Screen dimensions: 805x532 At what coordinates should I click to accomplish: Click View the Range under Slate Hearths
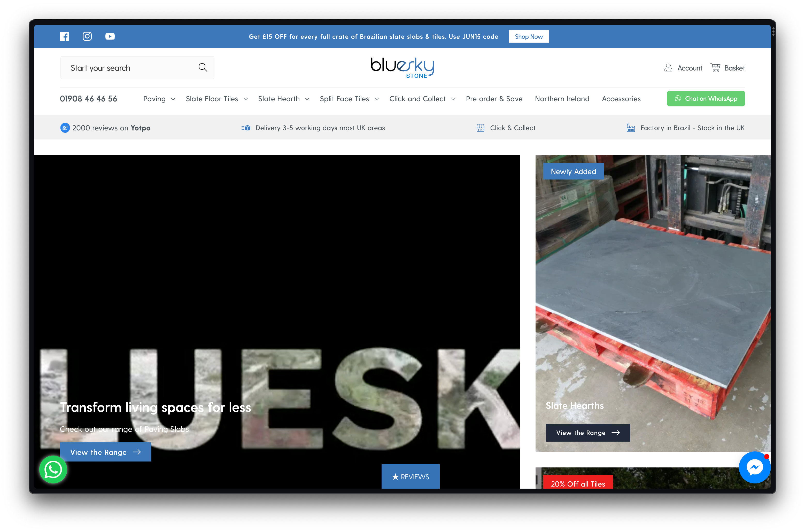(588, 433)
